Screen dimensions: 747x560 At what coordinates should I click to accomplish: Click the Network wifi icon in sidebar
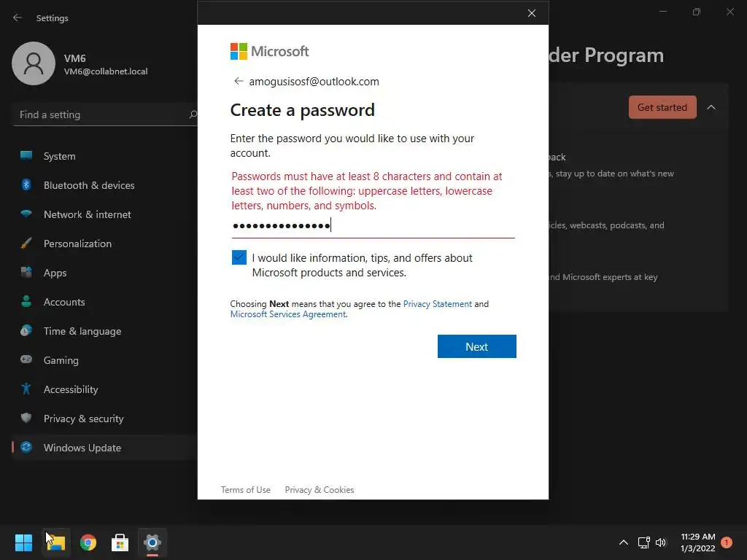point(26,214)
